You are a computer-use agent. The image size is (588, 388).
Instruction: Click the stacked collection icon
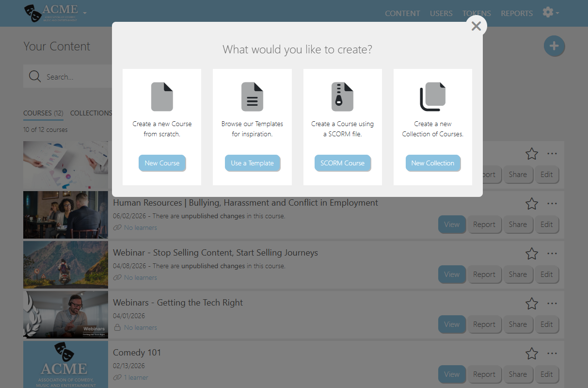coord(432,97)
